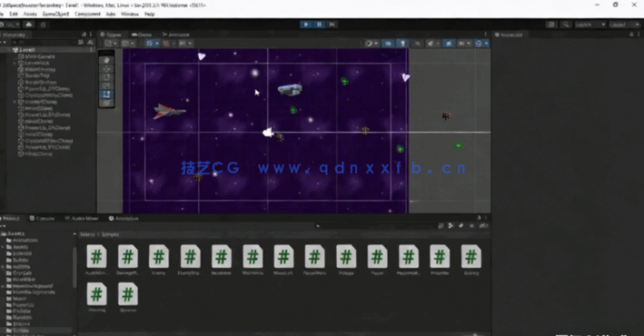The image size is (644, 336).
Task: Expand the Enemy(Clone) object in Hierarchy
Action: coord(15,102)
